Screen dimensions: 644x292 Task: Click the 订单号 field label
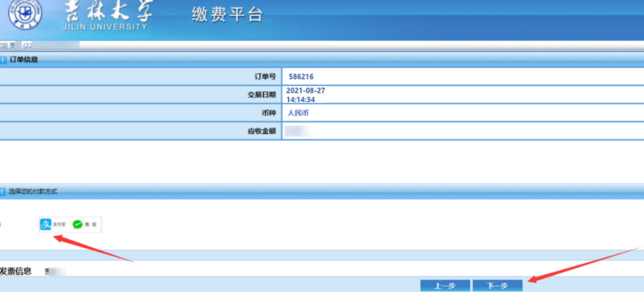[265, 77]
